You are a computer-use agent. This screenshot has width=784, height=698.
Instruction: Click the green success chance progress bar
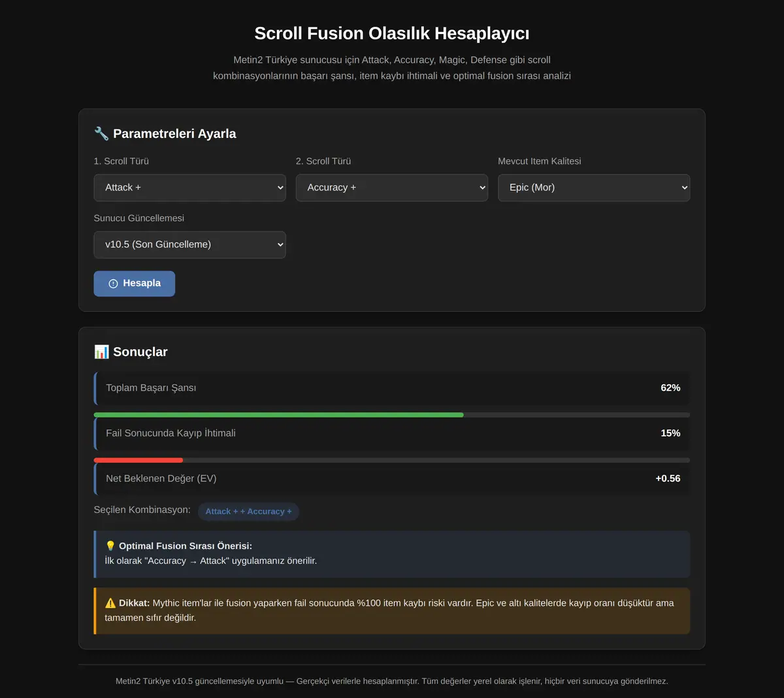278,415
